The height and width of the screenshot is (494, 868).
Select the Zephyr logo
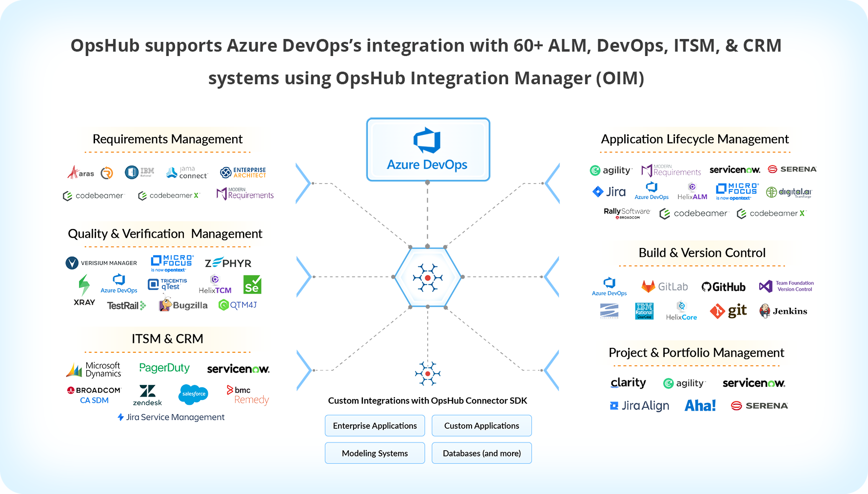click(x=227, y=263)
